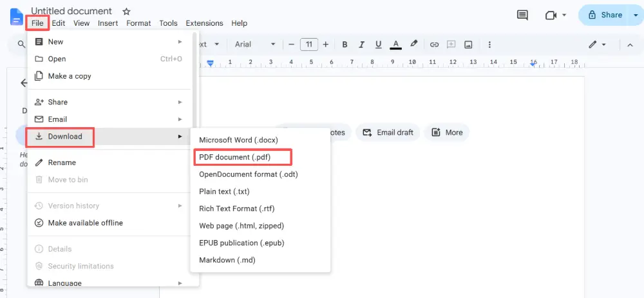Image resolution: width=644 pixels, height=298 pixels.
Task: Open the Edit menu
Action: point(59,23)
